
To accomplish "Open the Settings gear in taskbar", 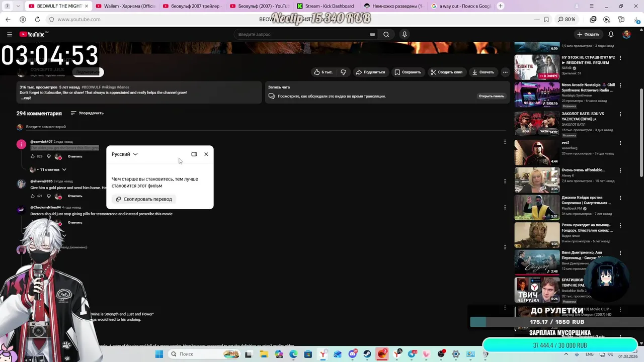I will coord(456,354).
